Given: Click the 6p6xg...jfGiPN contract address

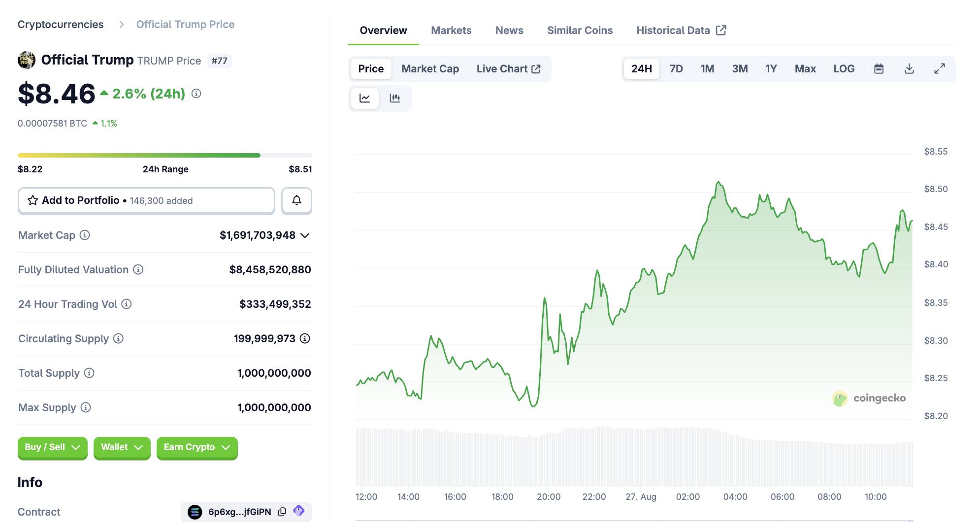Looking at the screenshot, I should click(x=239, y=512).
